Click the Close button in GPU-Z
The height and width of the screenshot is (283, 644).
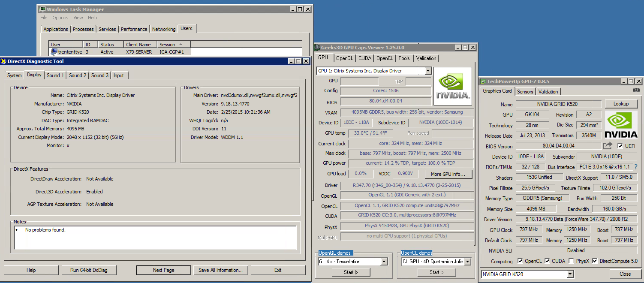point(625,274)
